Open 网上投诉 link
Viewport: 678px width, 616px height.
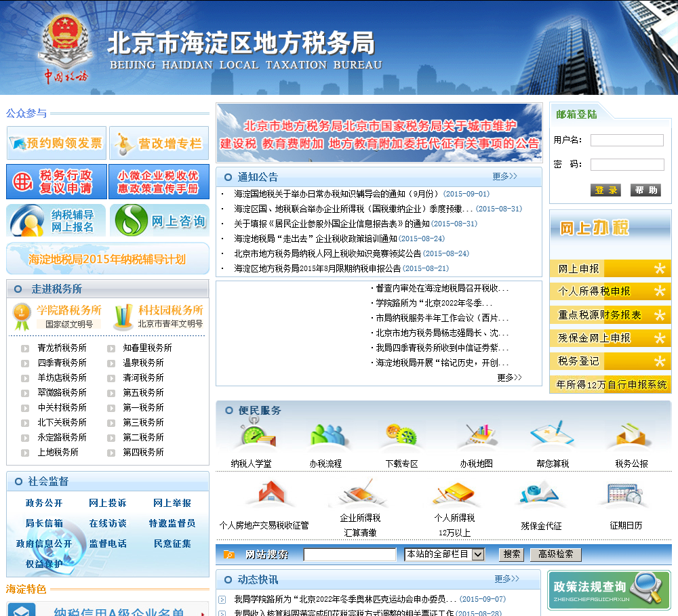pyautogui.click(x=108, y=503)
